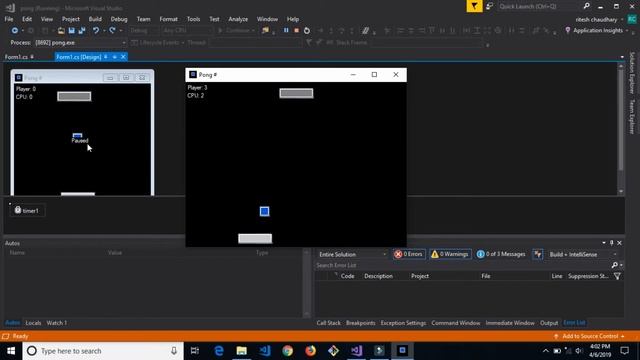Pin the Error List panel
Screen dimensions: 640x360
pos(611,243)
